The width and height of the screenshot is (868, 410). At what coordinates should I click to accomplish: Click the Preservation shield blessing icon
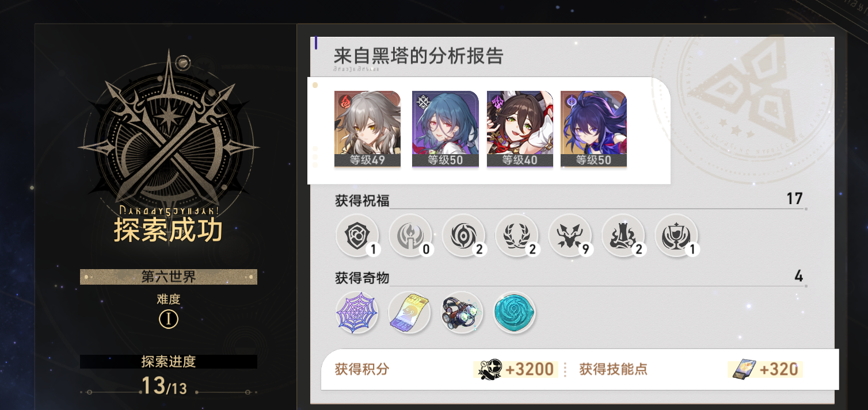coord(357,235)
